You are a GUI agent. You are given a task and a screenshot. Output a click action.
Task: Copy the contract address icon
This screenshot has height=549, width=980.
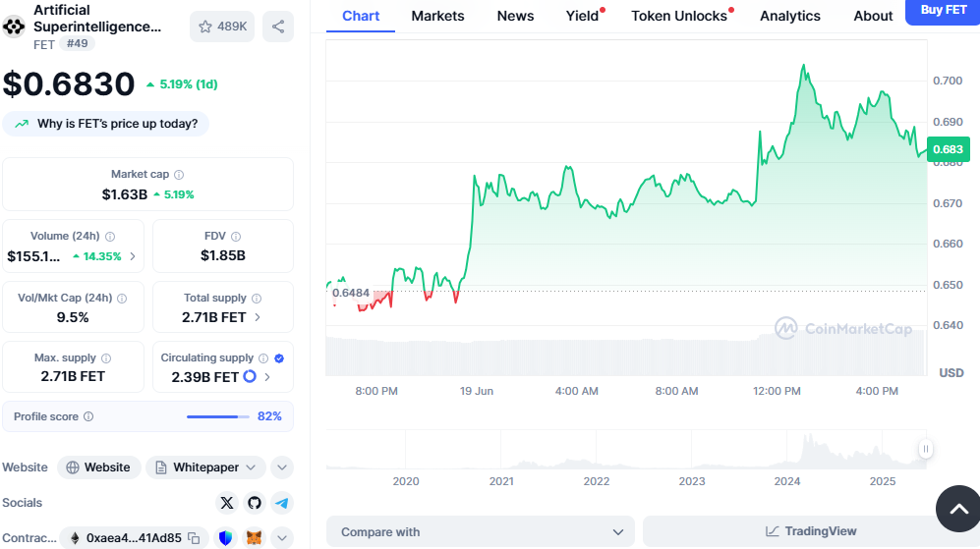coord(195,538)
